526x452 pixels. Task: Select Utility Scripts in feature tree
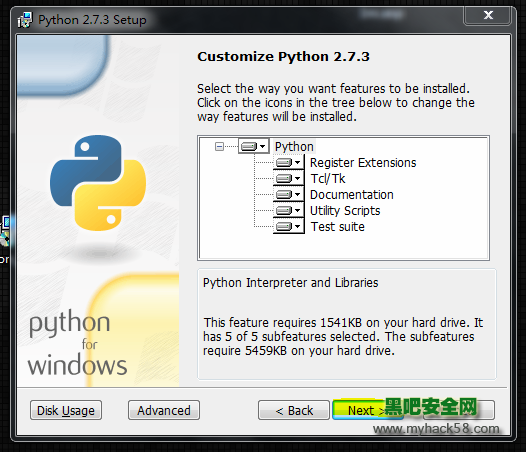click(345, 211)
